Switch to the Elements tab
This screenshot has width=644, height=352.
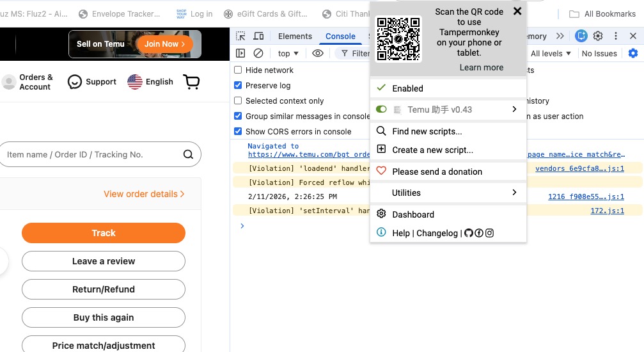295,36
